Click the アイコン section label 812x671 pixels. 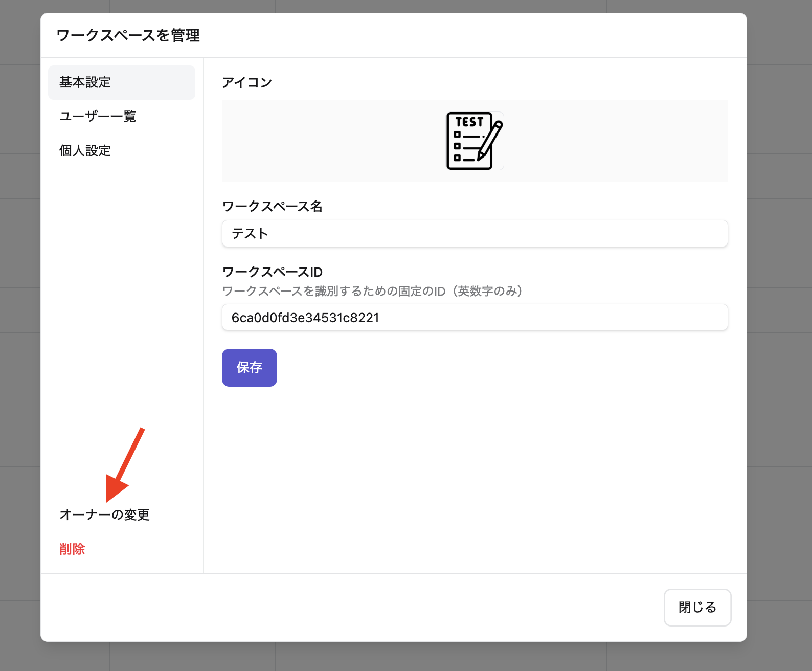247,82
